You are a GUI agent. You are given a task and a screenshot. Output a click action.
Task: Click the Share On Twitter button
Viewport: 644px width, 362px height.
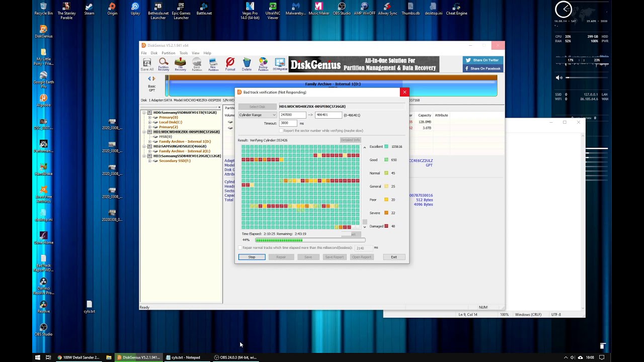pyautogui.click(x=482, y=60)
